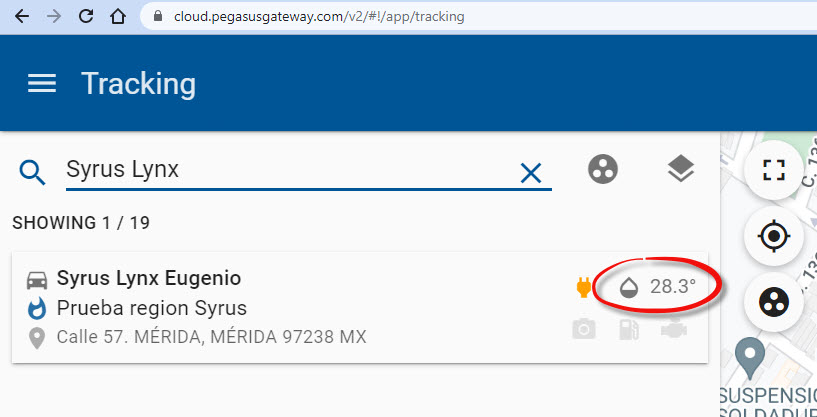Go to browser home page
This screenshot has height=417, width=817.
(118, 17)
